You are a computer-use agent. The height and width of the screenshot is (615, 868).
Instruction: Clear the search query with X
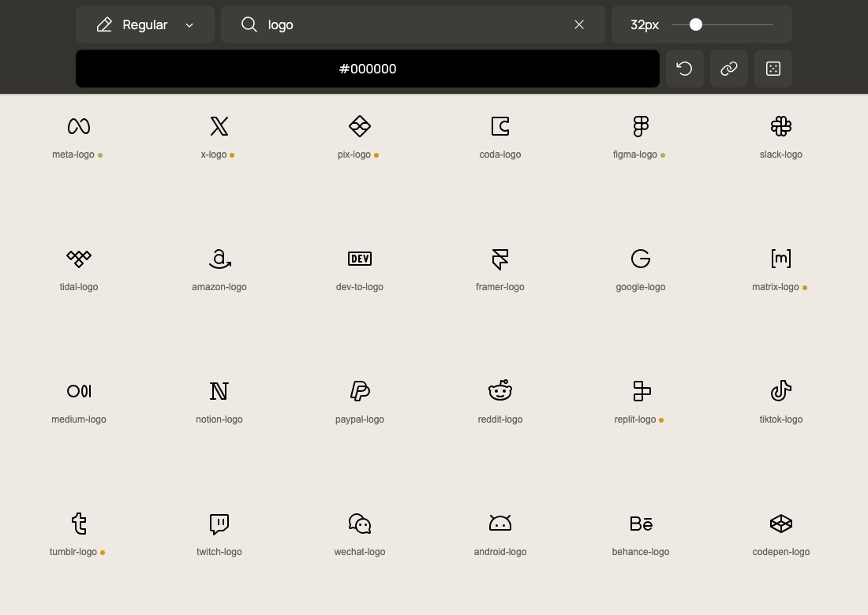pos(579,24)
